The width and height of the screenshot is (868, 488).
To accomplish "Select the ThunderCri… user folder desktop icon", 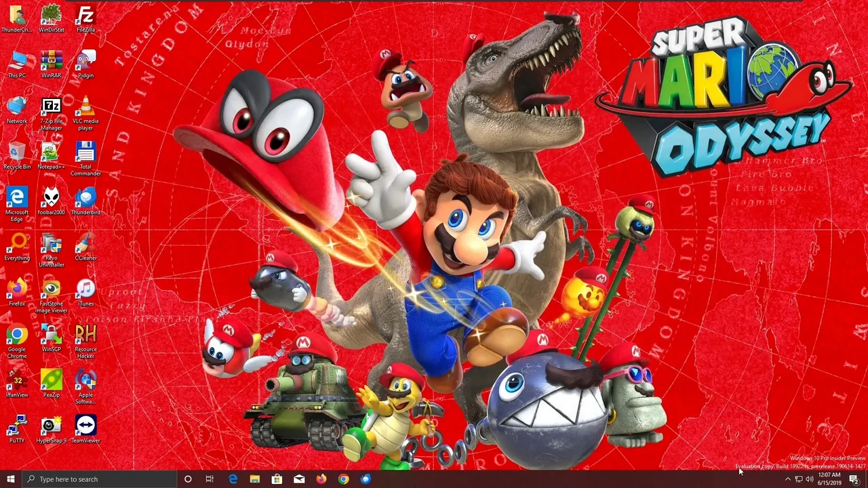I will click(x=17, y=19).
